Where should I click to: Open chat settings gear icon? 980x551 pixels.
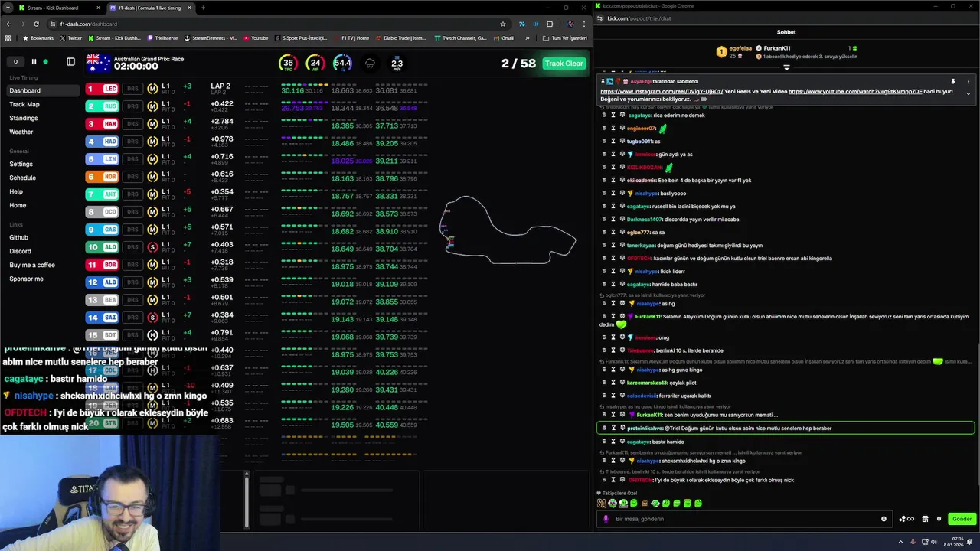(939, 519)
